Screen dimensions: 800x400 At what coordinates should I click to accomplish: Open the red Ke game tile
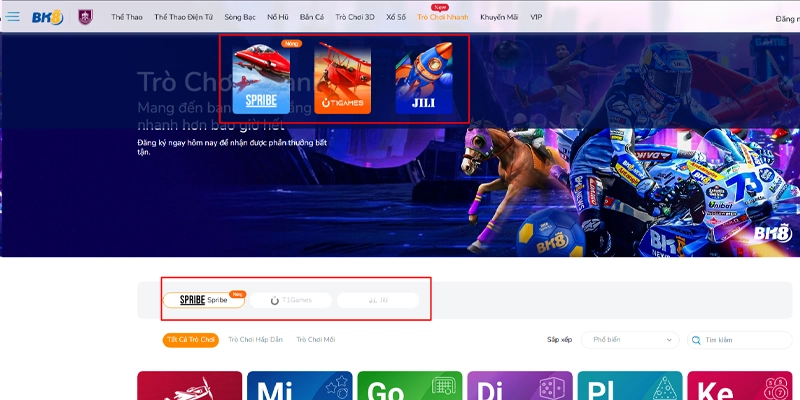click(x=740, y=386)
